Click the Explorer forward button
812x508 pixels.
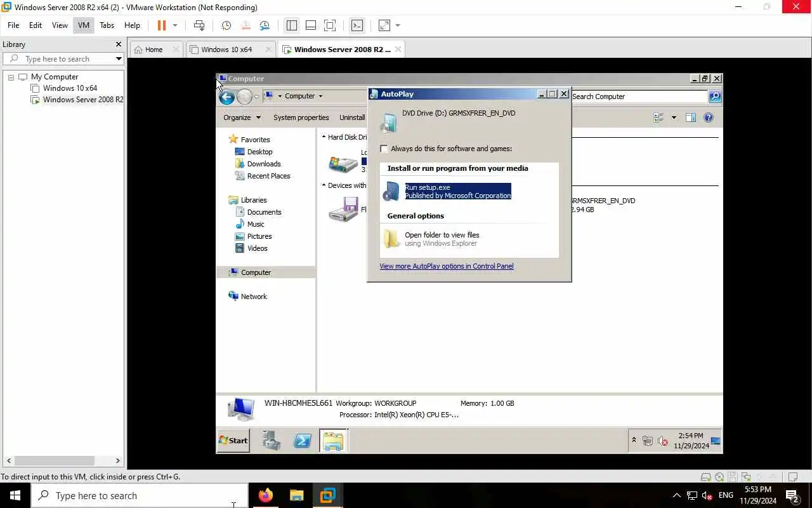(x=244, y=97)
